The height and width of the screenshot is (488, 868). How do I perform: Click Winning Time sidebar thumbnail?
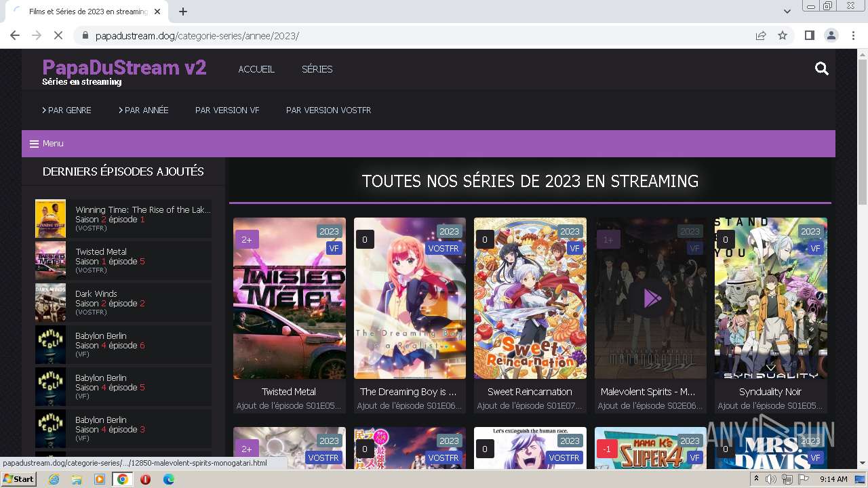pos(50,218)
